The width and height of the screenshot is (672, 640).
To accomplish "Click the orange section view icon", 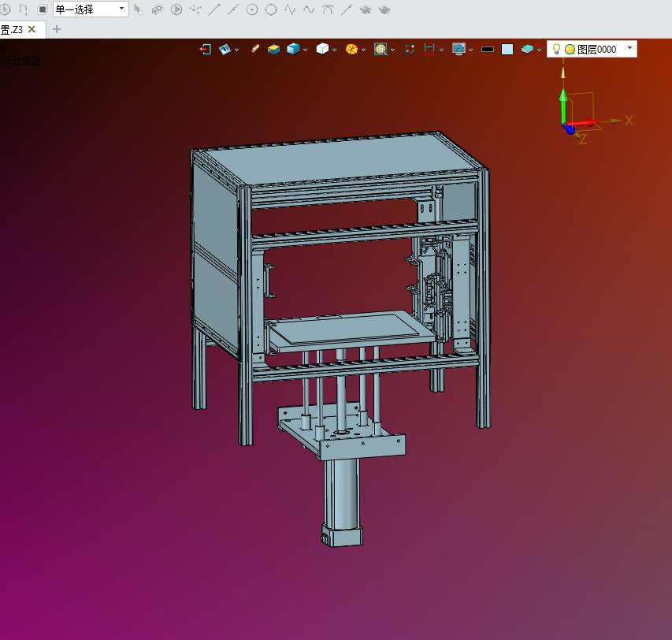I will point(351,49).
